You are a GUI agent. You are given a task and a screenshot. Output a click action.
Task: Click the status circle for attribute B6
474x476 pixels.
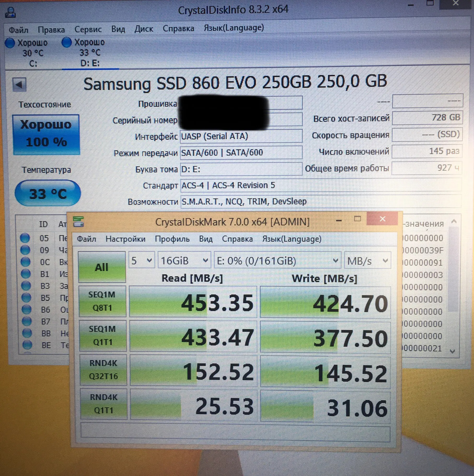(x=27, y=309)
